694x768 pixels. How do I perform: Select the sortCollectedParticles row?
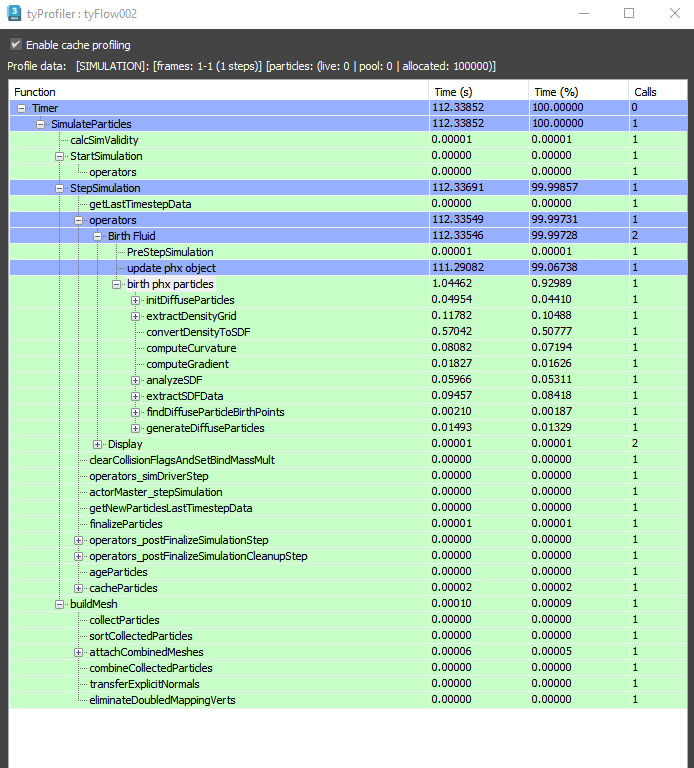coord(348,636)
